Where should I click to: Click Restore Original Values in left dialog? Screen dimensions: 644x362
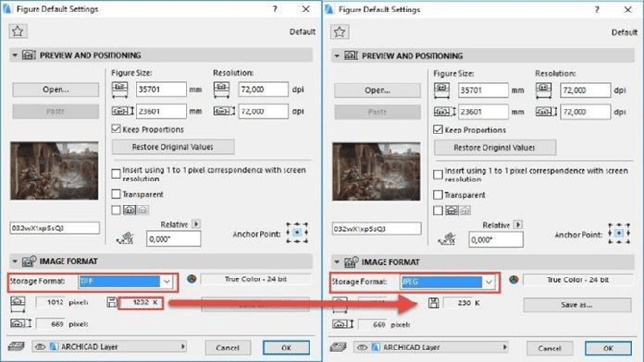[x=173, y=147]
